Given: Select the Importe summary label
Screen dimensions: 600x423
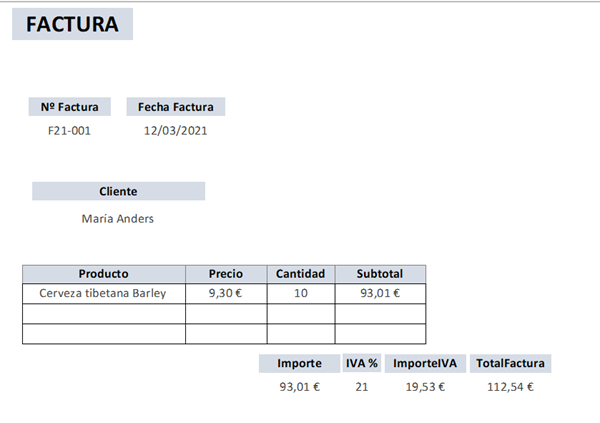Looking at the screenshot, I should [x=300, y=363].
